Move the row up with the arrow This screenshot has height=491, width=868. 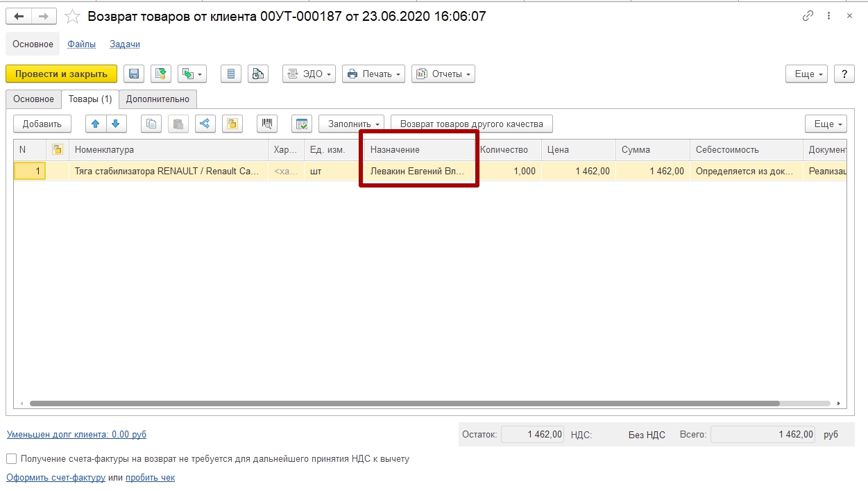click(x=96, y=124)
